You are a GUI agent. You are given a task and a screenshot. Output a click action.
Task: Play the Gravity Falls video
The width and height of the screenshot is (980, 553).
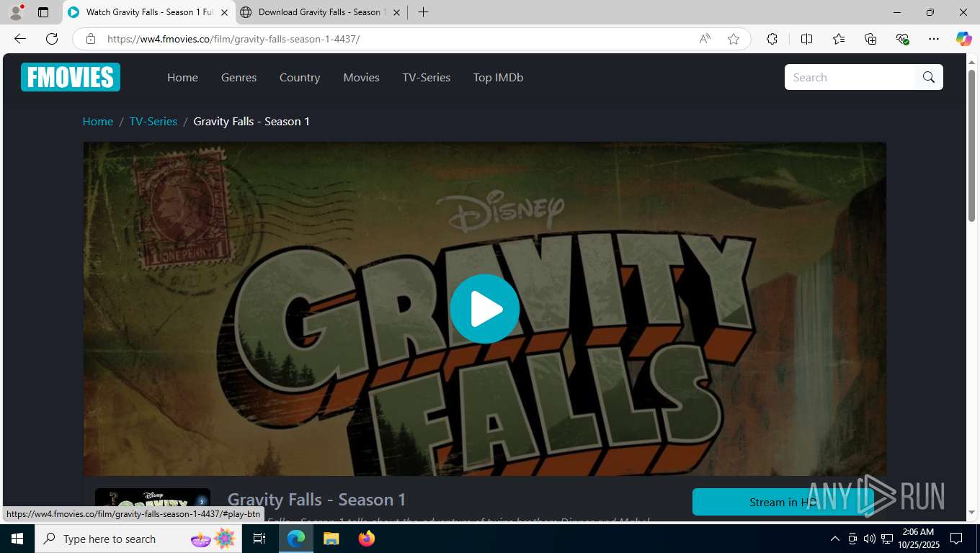coord(485,309)
